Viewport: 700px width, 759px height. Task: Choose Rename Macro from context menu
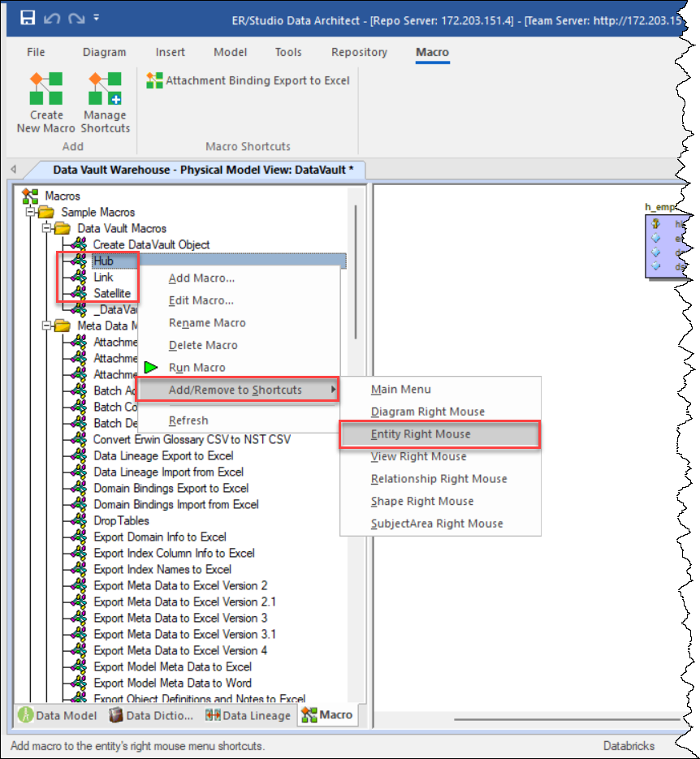207,323
